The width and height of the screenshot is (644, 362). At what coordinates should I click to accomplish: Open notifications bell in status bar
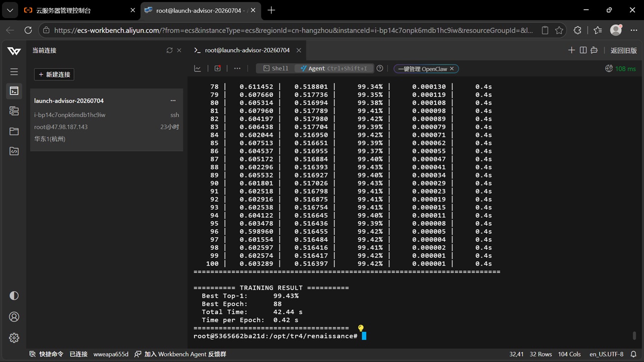point(634,354)
